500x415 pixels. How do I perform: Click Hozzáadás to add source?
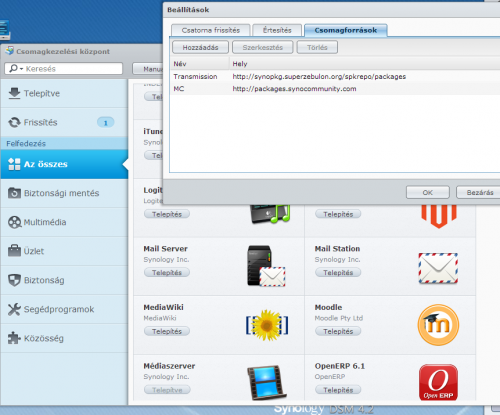point(200,47)
